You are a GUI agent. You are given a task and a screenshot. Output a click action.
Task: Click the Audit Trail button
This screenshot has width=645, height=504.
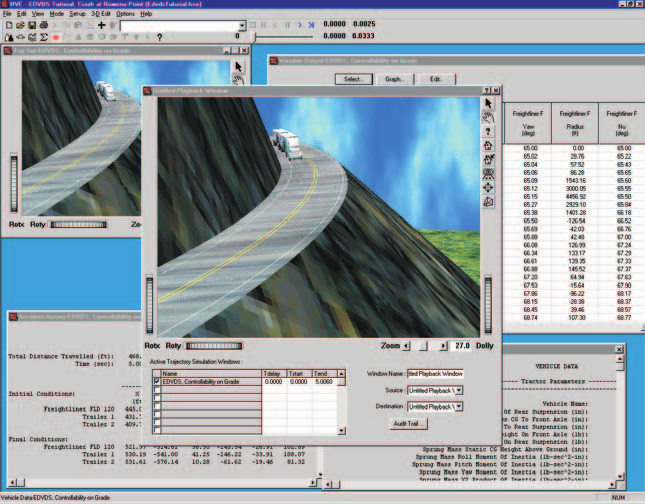pos(408,424)
